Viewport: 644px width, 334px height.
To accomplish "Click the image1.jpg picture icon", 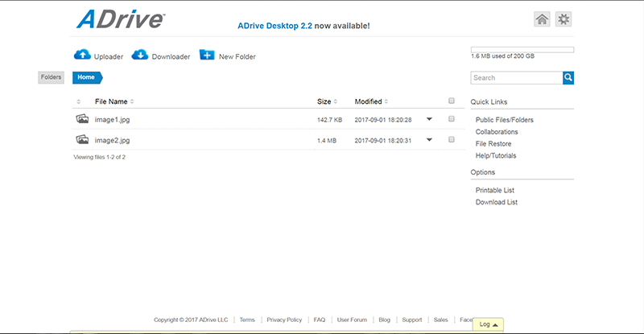I will tap(82, 119).
